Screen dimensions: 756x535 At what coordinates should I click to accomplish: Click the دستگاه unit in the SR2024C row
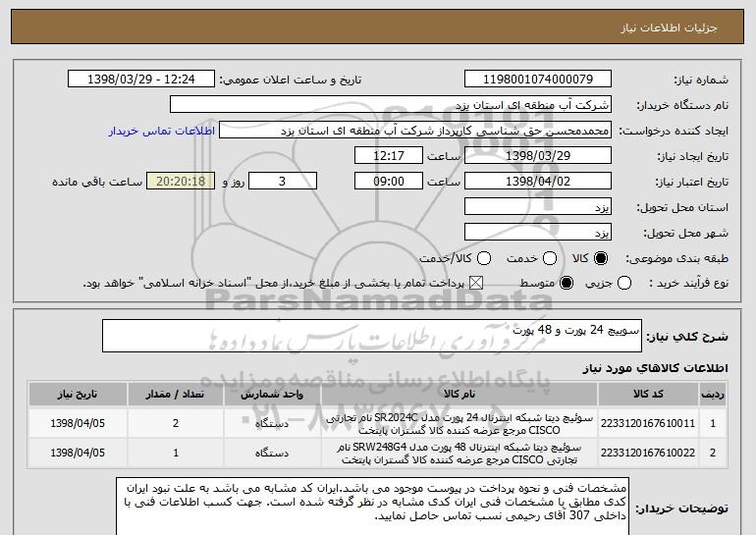click(x=272, y=424)
